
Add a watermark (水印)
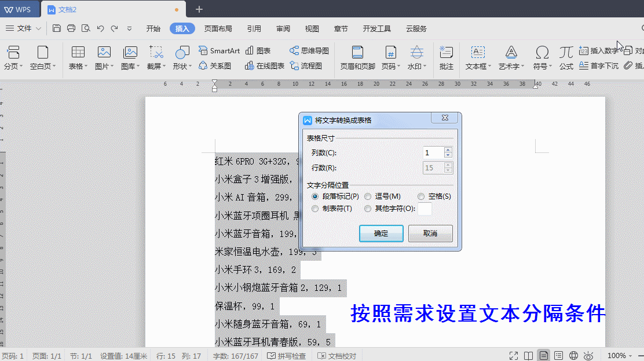(x=416, y=58)
